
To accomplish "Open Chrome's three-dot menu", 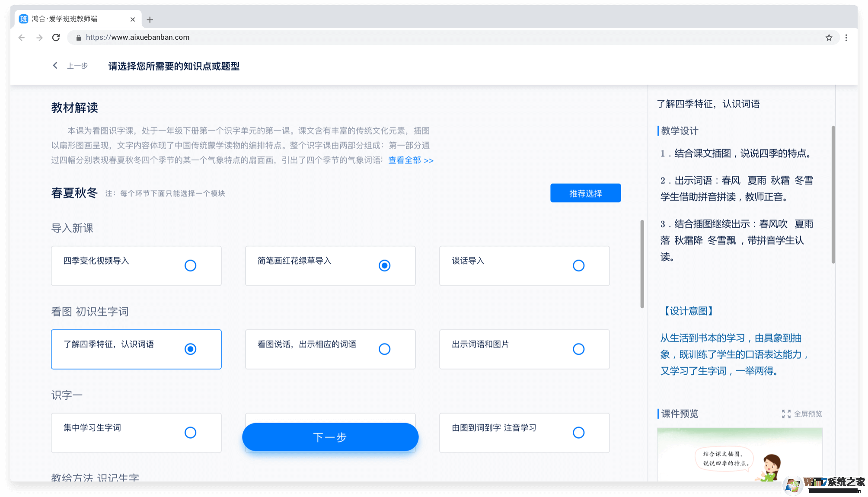I will tap(846, 38).
